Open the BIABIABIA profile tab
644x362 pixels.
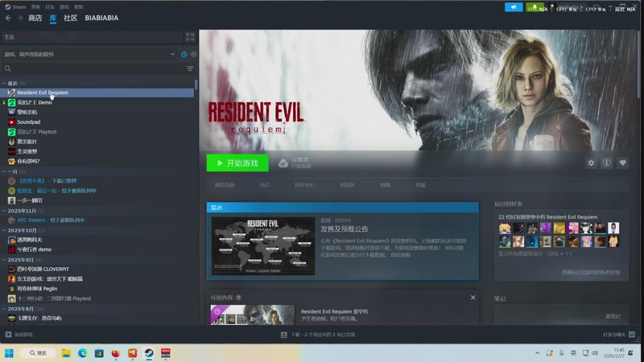[x=101, y=18]
